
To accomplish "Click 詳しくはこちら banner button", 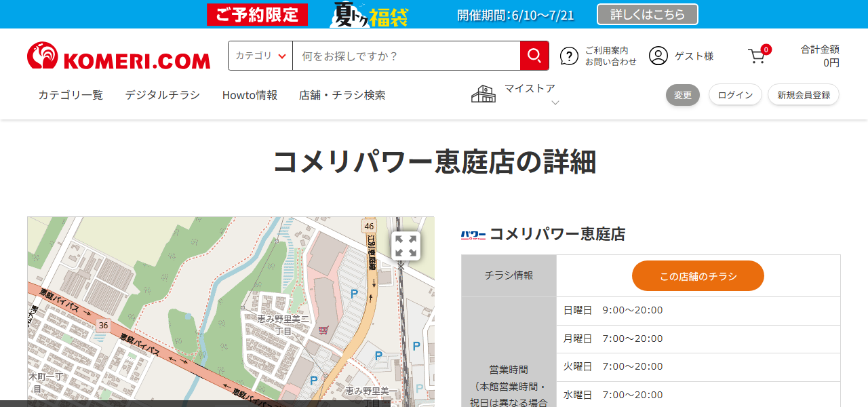I will pos(648,14).
